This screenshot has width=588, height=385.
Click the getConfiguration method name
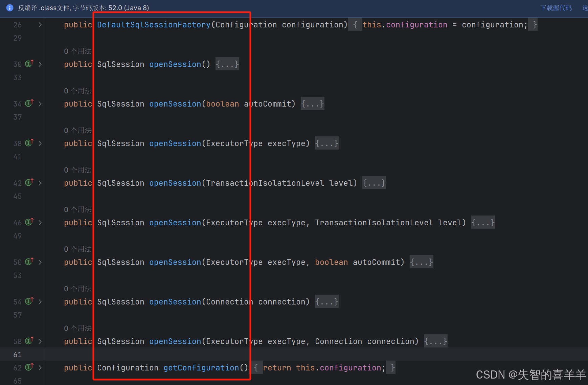pyautogui.click(x=201, y=368)
